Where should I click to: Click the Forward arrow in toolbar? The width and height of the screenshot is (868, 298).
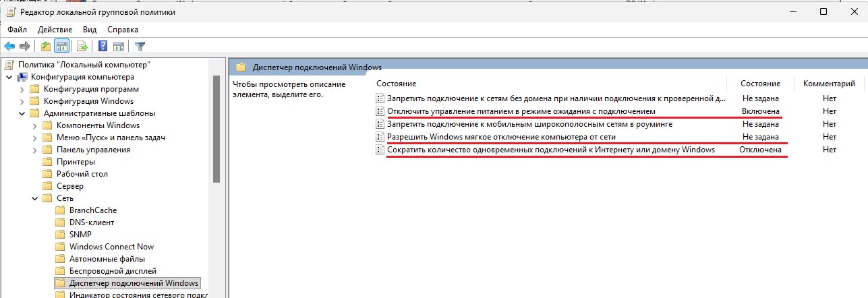tap(25, 47)
